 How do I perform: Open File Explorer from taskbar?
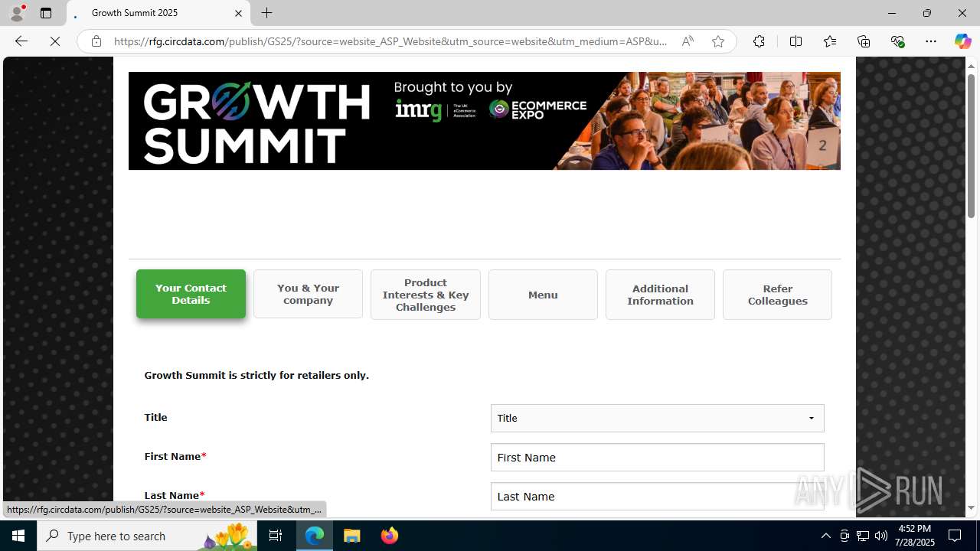[x=352, y=536]
